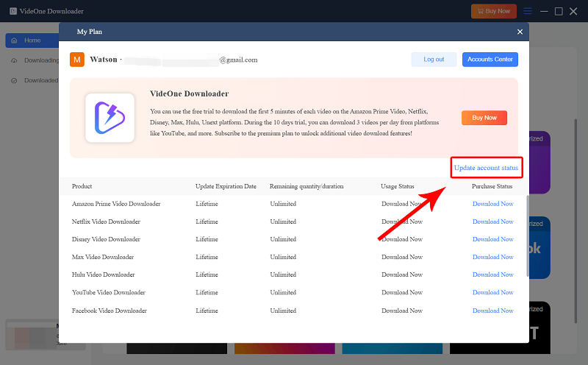Click Download Now link for Netflix Video Downloader

492,222
